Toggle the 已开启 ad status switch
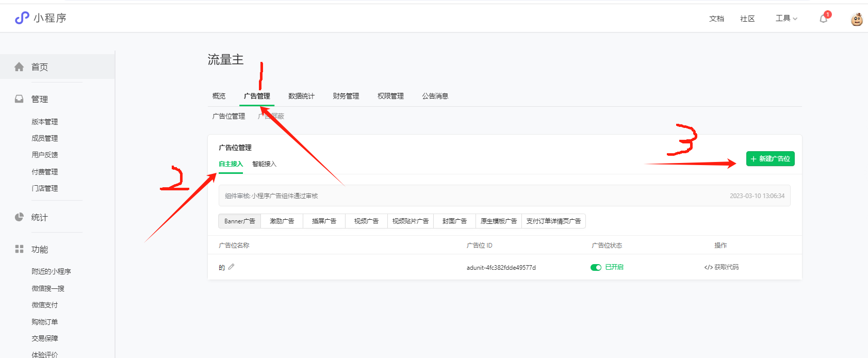This screenshot has height=358, width=868. (x=596, y=267)
